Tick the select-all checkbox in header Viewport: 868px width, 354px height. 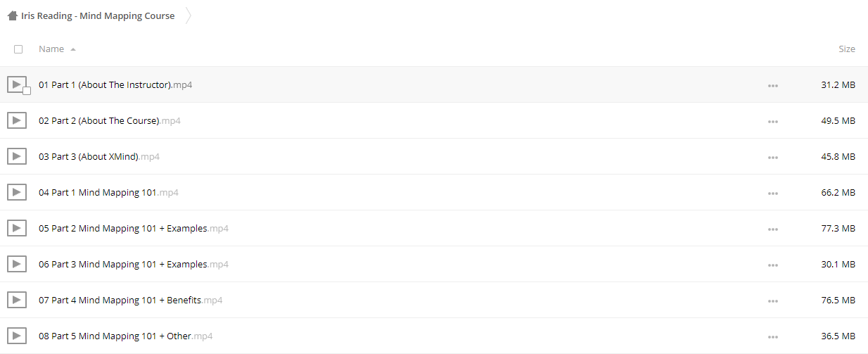coord(18,49)
